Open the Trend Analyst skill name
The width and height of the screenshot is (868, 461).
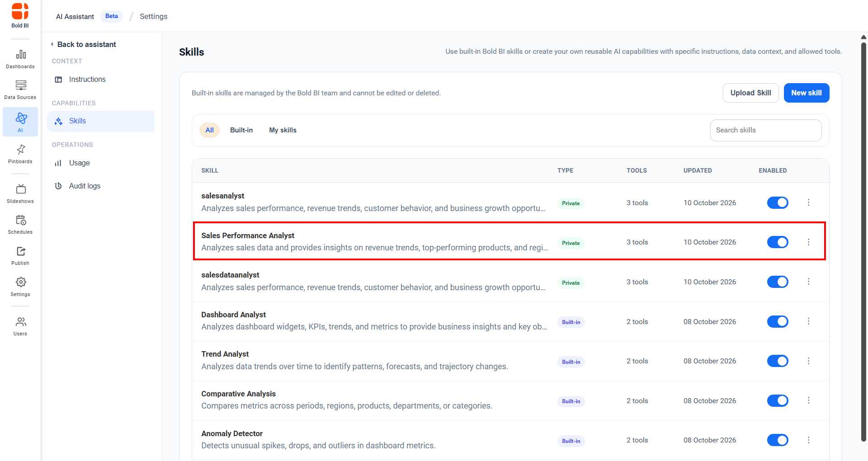[225, 354]
